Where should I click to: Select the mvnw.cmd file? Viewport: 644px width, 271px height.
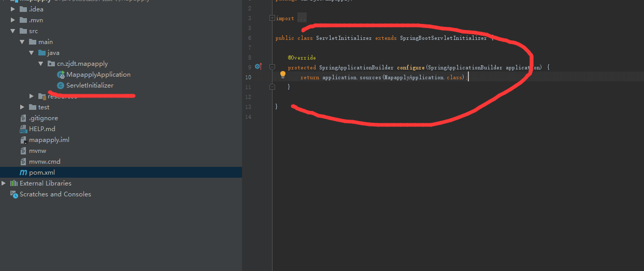point(45,162)
